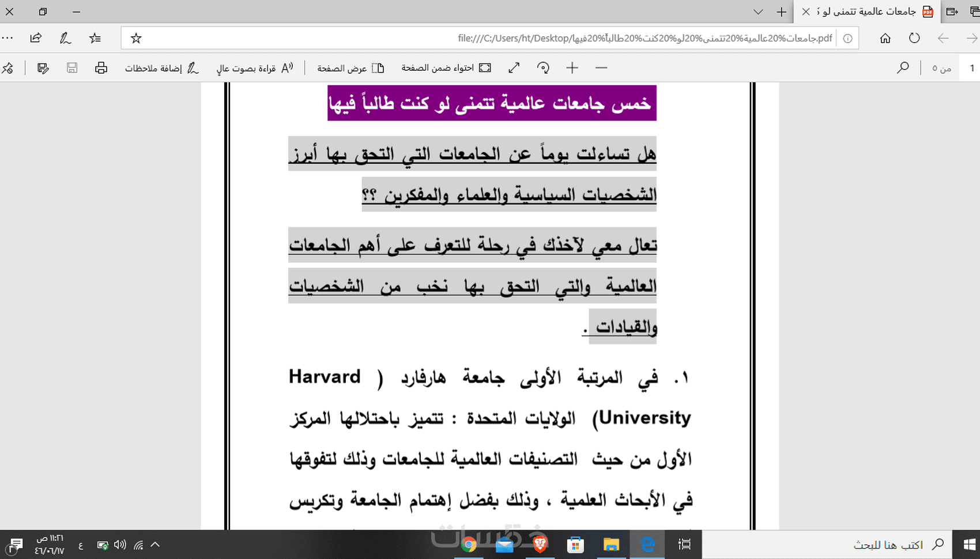Switch to Microsoft Edge on the taskbar

point(648,545)
